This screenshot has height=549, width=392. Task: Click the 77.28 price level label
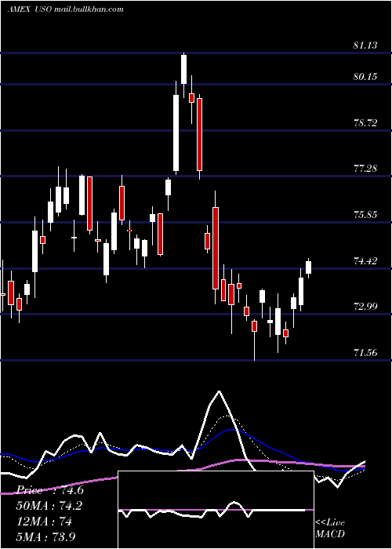click(x=365, y=169)
